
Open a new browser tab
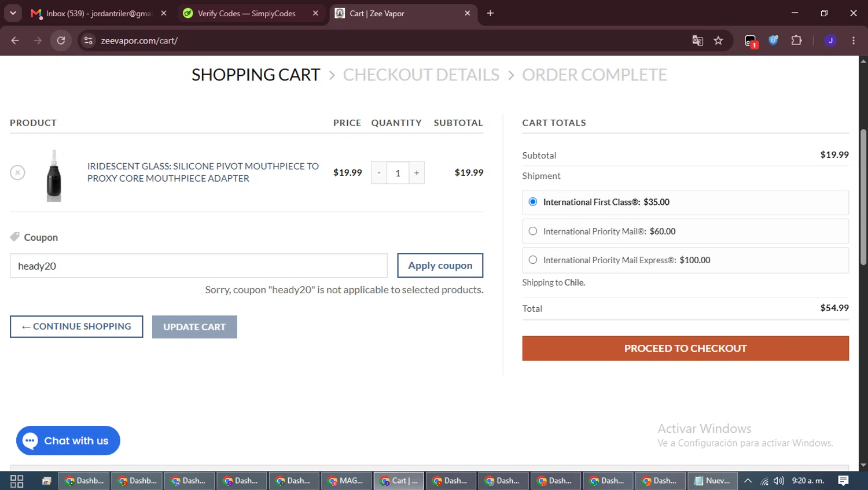[x=490, y=13]
